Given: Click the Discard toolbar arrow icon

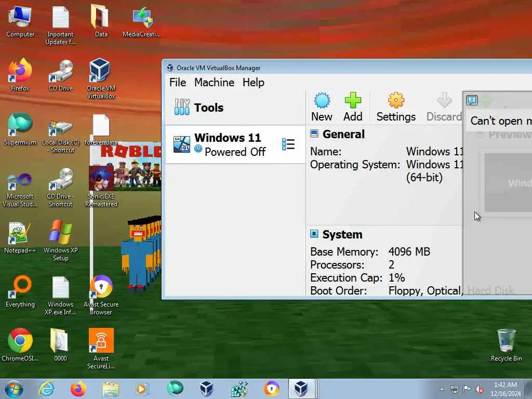Looking at the screenshot, I should (444, 100).
